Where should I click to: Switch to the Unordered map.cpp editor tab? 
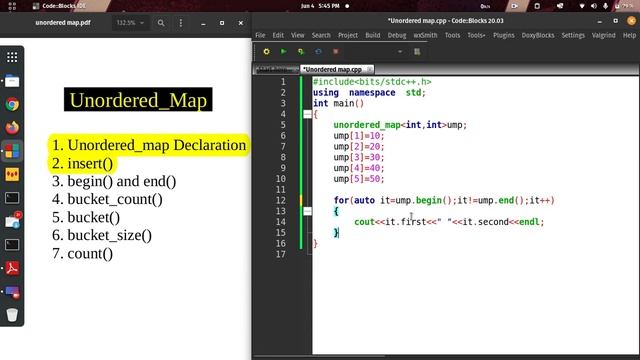click(x=332, y=69)
